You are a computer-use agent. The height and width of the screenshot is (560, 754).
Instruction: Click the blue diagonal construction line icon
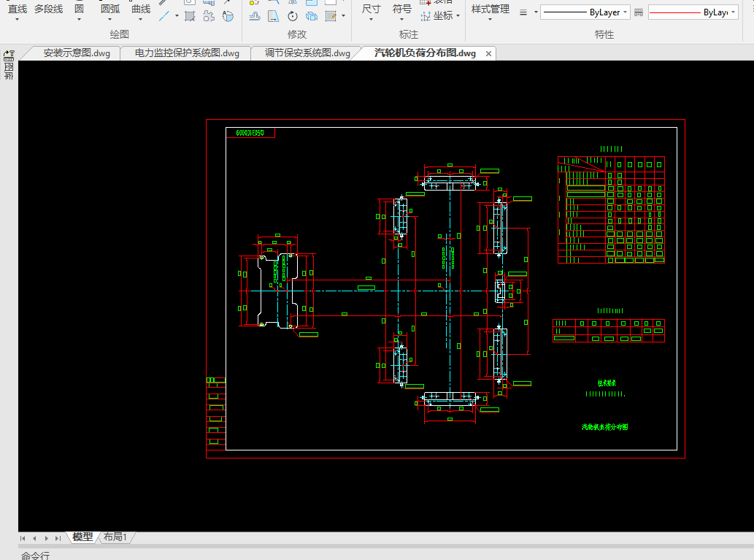(164, 16)
